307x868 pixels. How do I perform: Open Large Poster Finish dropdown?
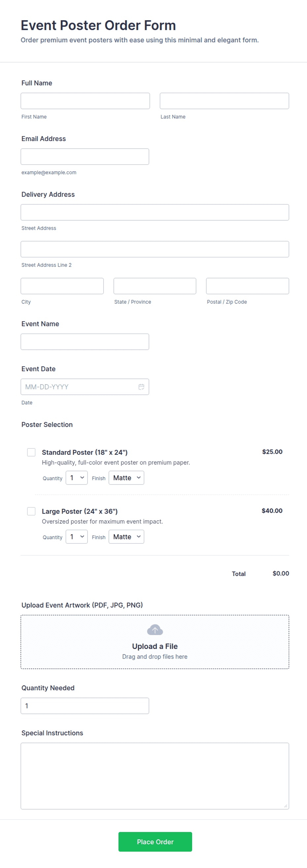pos(126,537)
